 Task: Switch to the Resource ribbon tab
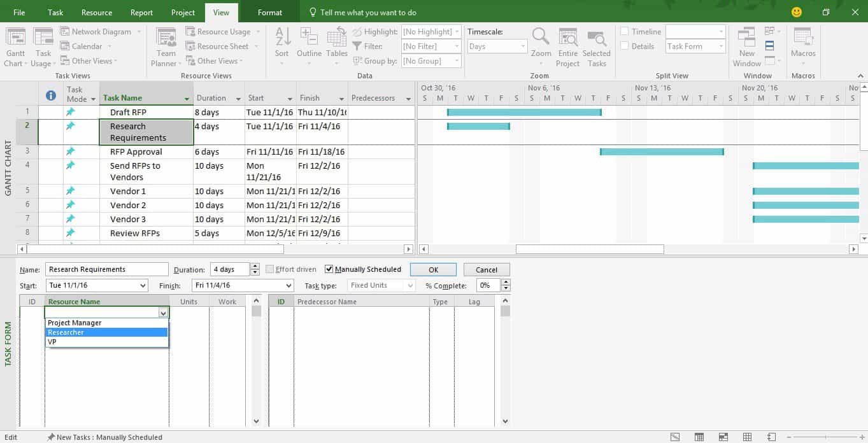(x=97, y=13)
